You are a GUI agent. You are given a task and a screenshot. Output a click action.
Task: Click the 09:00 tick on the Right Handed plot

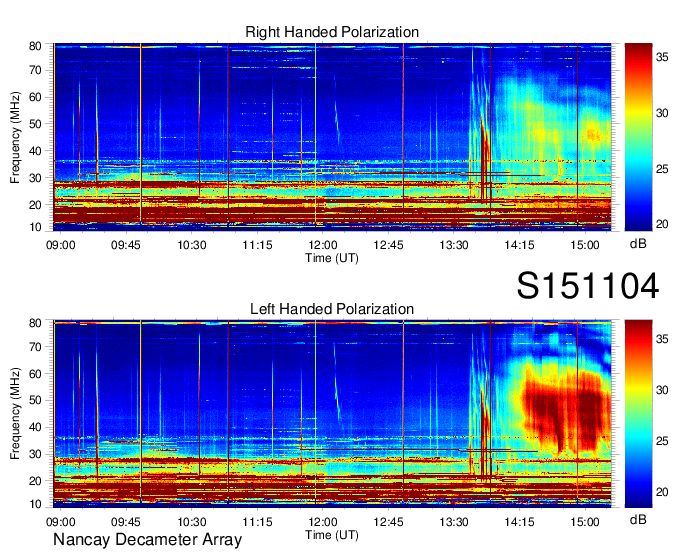[61, 245]
